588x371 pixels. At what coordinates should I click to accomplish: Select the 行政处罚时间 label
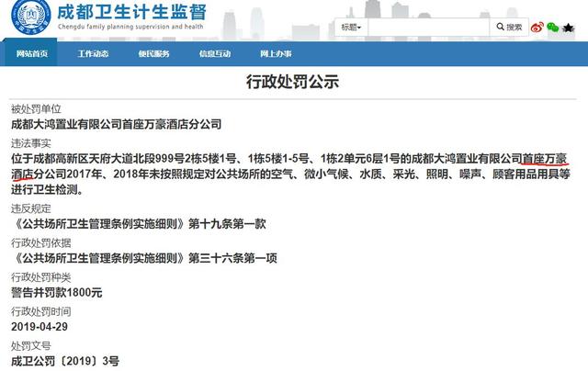40,311
